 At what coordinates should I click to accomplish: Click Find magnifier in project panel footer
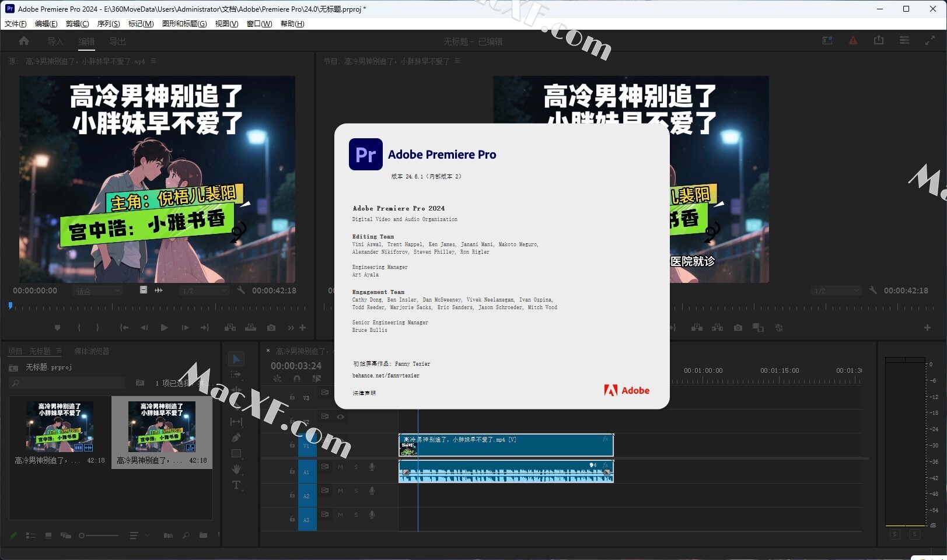pyautogui.click(x=186, y=535)
